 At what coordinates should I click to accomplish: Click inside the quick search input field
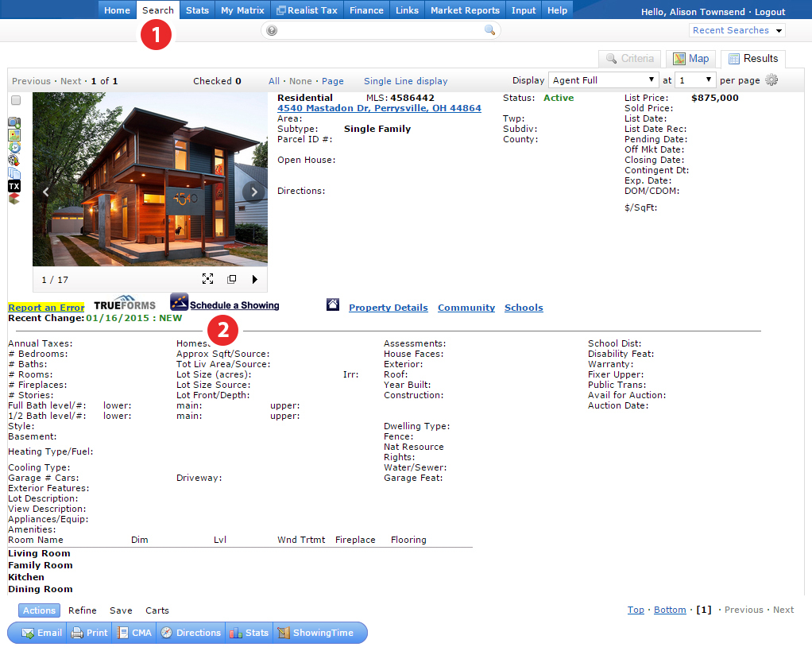point(380,30)
